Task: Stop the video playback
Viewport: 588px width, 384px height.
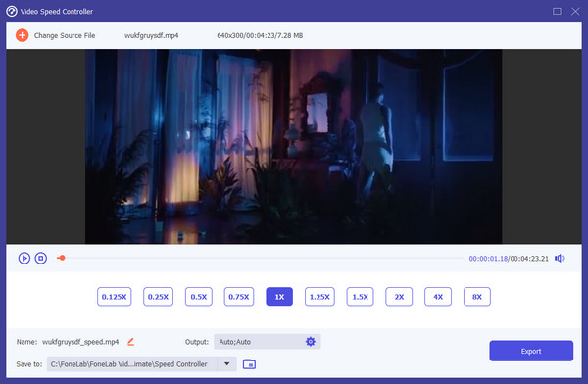Action: pyautogui.click(x=41, y=258)
